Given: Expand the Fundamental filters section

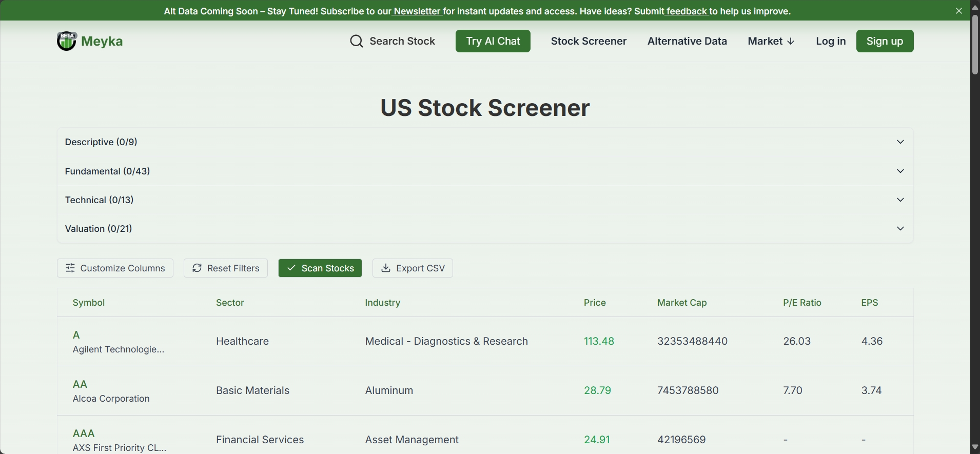Looking at the screenshot, I should [900, 171].
